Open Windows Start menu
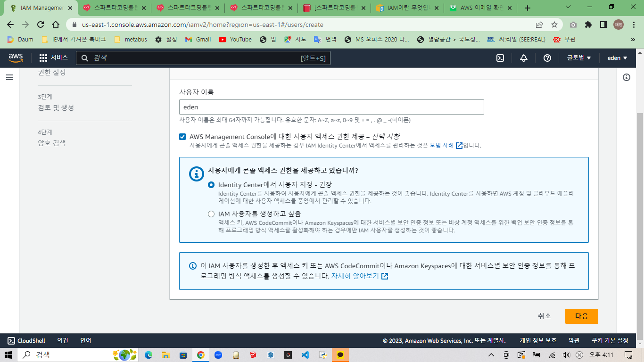The width and height of the screenshot is (644, 362). [8, 354]
